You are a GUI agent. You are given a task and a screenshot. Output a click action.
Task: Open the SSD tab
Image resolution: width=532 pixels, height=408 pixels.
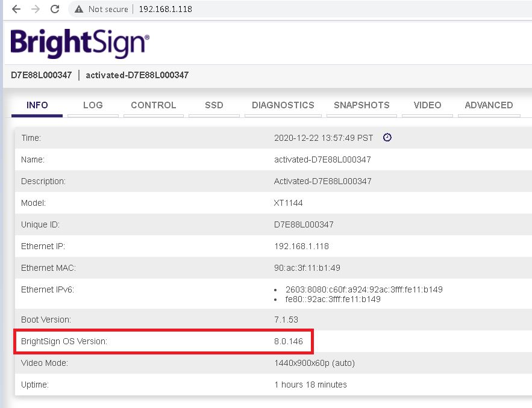[214, 105]
